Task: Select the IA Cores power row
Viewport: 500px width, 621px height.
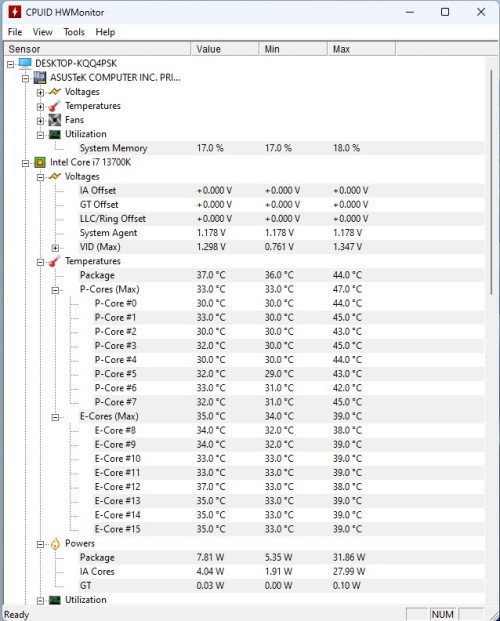Action: pos(281,571)
